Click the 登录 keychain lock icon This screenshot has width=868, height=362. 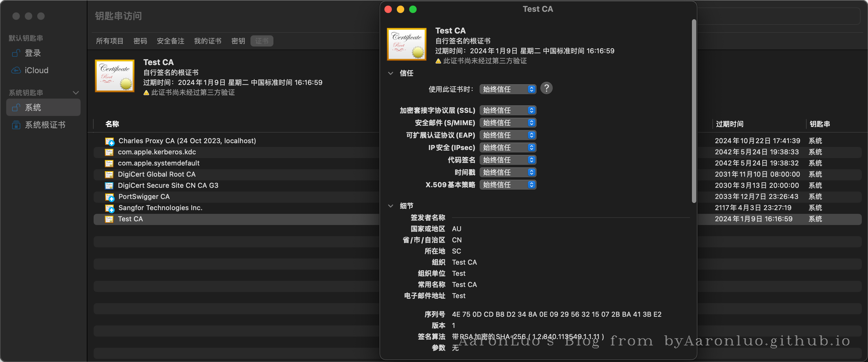[16, 53]
